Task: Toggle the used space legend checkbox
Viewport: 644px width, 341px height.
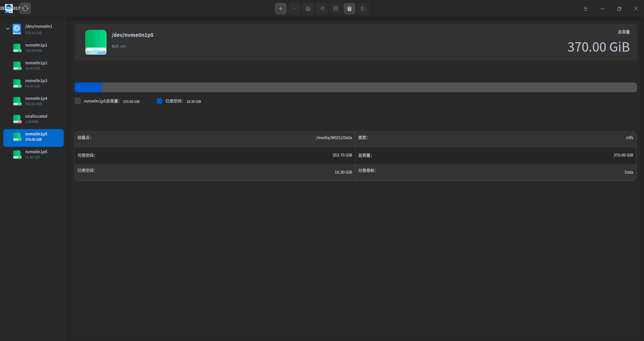Action: (x=159, y=101)
